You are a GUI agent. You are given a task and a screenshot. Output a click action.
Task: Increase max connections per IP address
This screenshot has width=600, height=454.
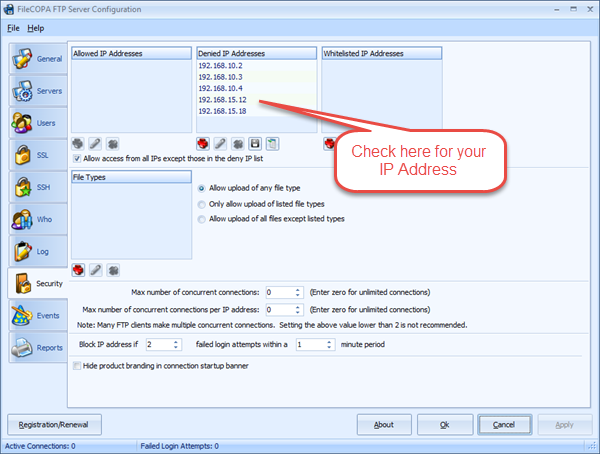[x=297, y=307]
